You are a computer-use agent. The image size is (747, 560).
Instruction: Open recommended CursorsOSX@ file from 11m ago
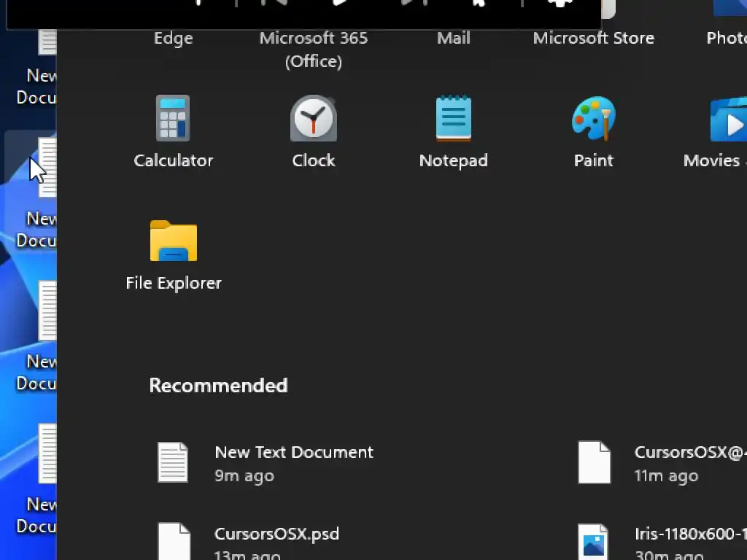pos(661,463)
